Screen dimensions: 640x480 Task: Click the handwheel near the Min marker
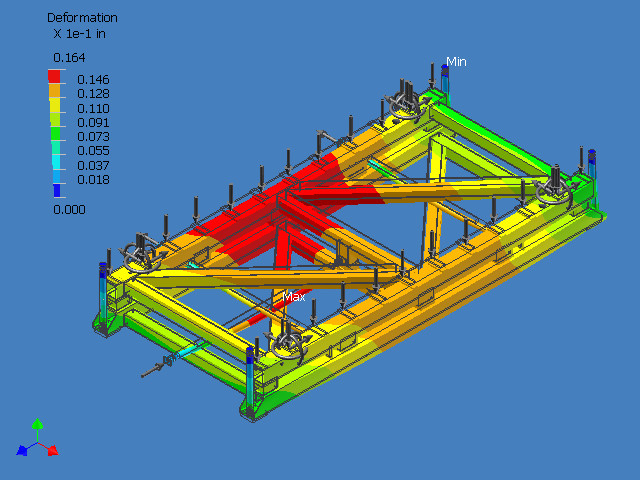(402, 104)
